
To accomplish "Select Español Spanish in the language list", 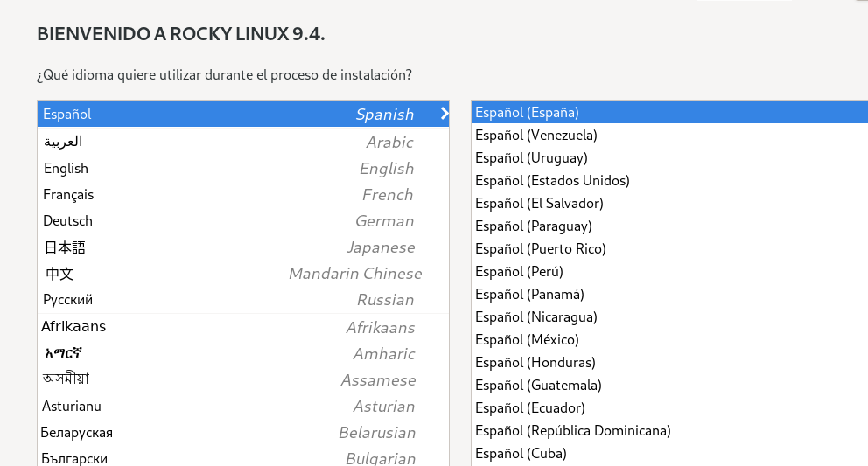I will [x=243, y=114].
